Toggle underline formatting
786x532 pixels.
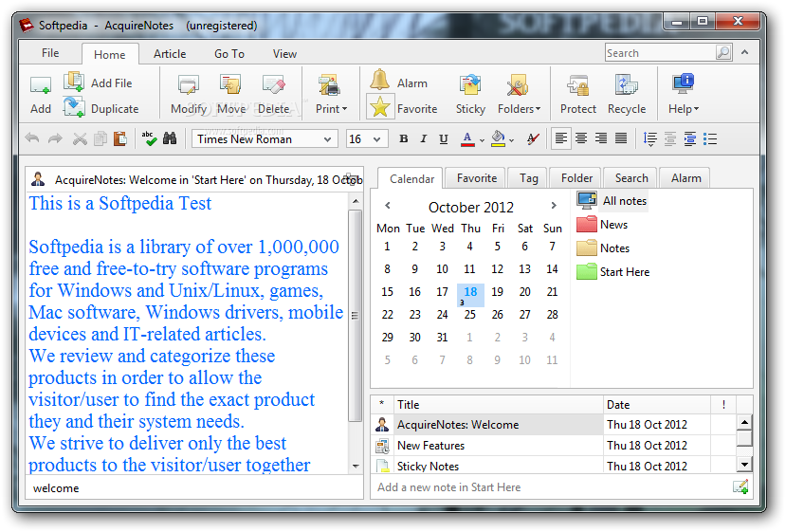tap(443, 138)
